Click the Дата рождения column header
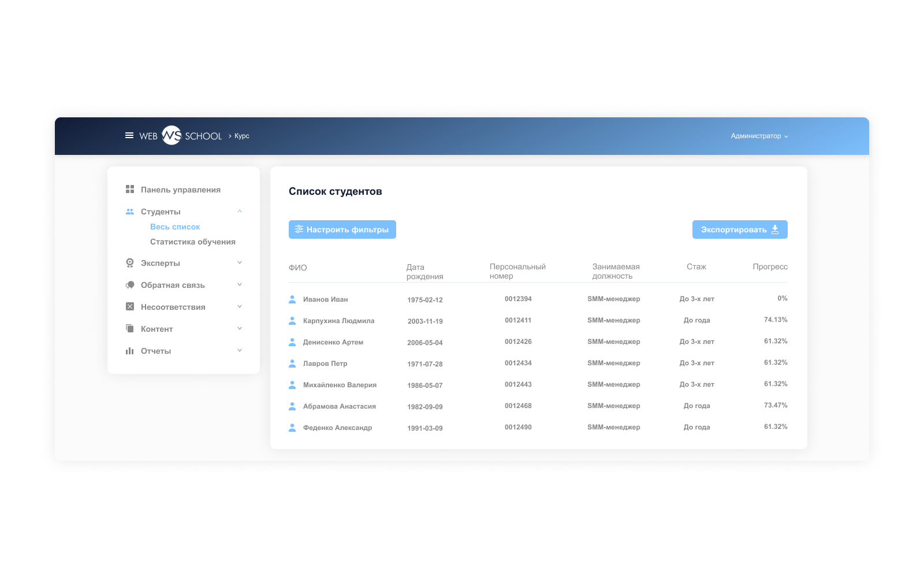This screenshot has height=578, width=924. tap(425, 272)
